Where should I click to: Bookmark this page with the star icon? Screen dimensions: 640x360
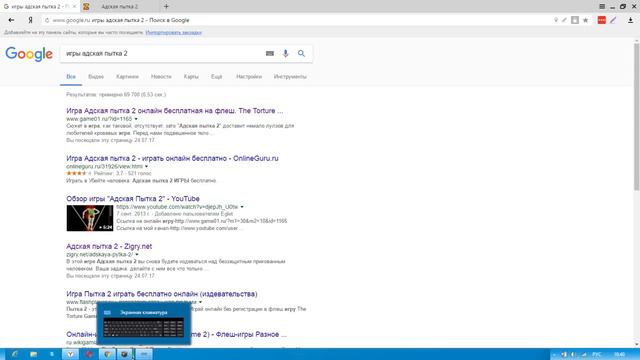coord(585,20)
